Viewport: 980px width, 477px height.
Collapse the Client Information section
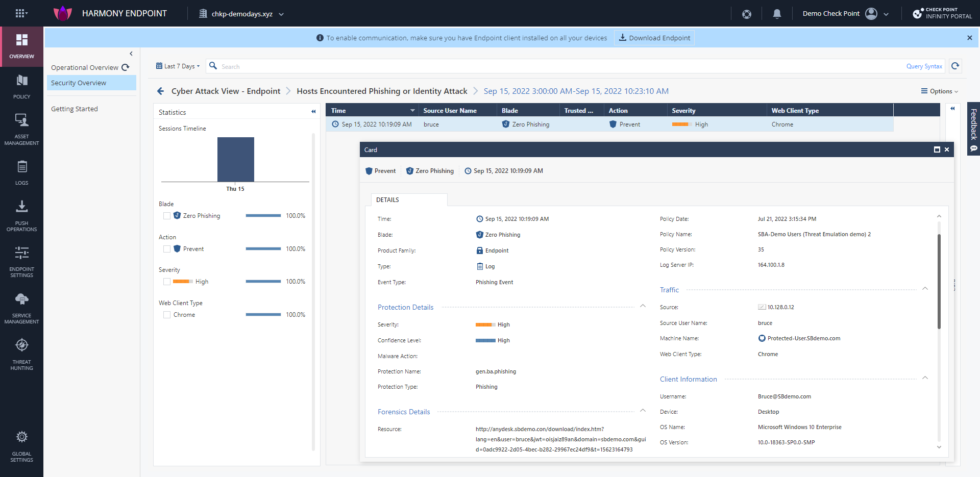coord(925,378)
